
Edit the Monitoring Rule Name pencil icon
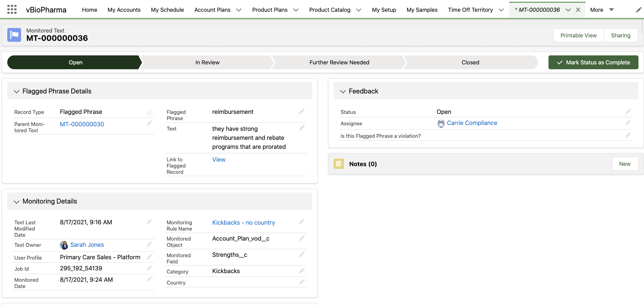pos(301,222)
